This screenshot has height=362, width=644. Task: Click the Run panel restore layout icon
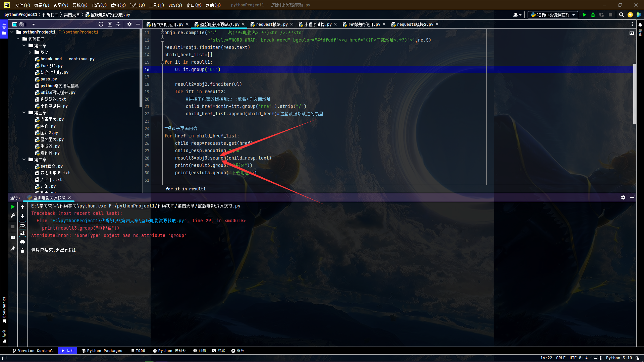tap(13, 238)
